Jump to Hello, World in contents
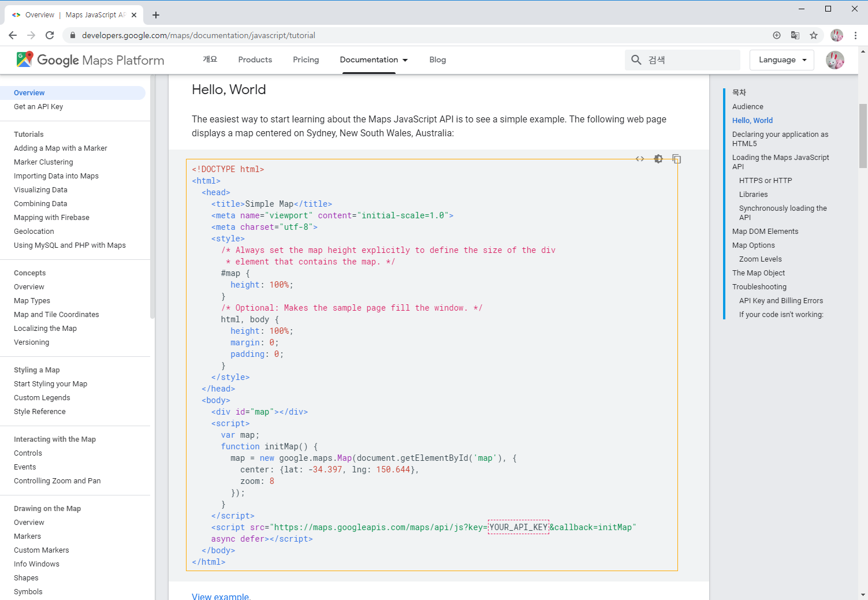The width and height of the screenshot is (868, 600). coord(752,121)
